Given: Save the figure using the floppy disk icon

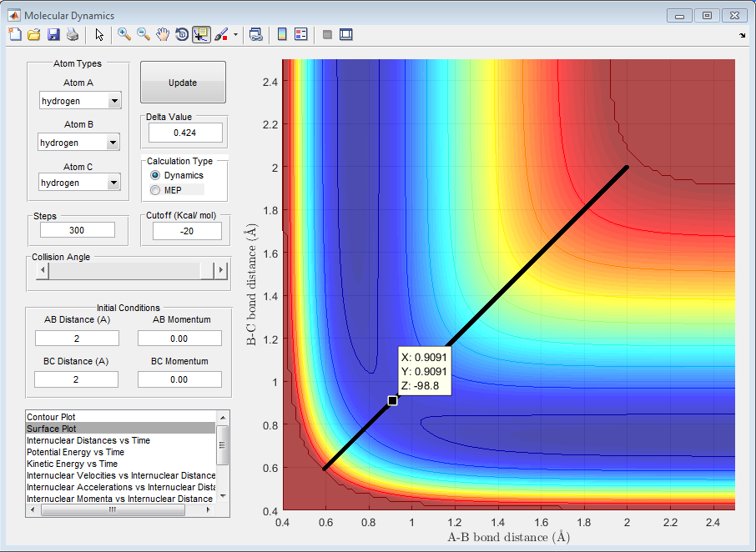Looking at the screenshot, I should 53,34.
